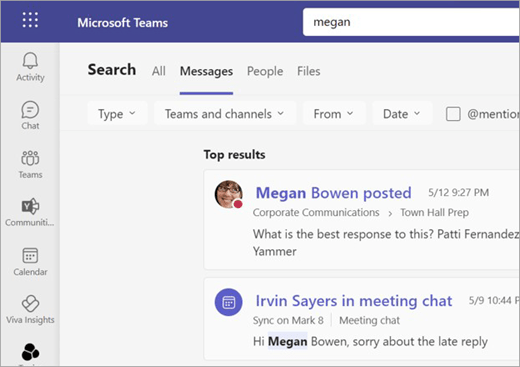Image resolution: width=520 pixels, height=367 pixels.
Task: Click Megan Bowen's profile picture
Action: [x=229, y=194]
